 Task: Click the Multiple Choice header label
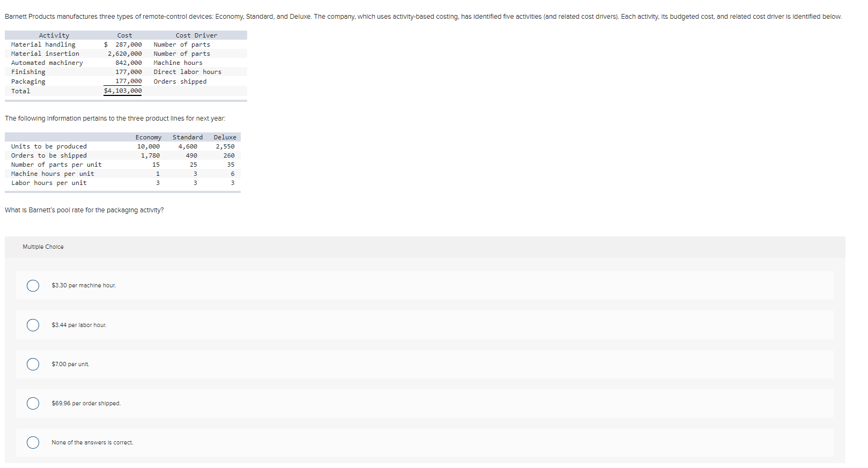(43, 247)
